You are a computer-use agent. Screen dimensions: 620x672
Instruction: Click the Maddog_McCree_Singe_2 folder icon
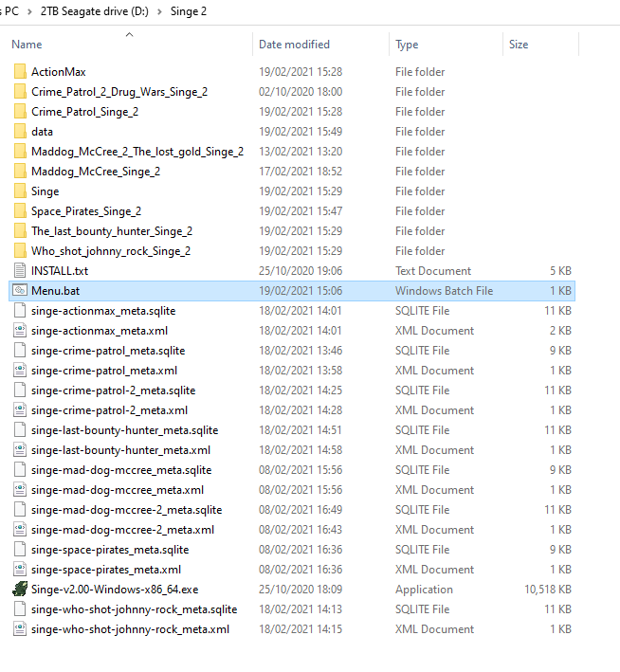(x=20, y=172)
